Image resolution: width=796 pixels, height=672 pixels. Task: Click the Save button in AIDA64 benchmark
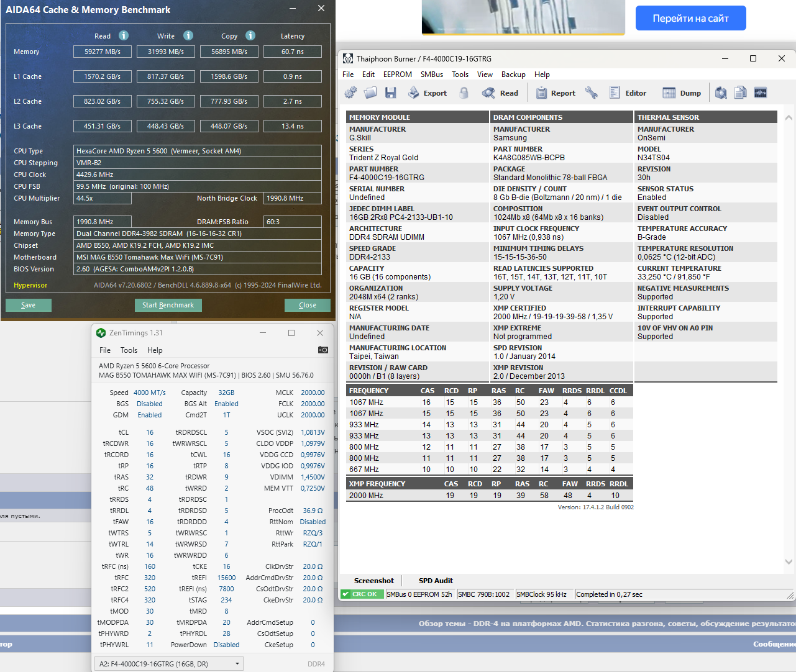29,305
